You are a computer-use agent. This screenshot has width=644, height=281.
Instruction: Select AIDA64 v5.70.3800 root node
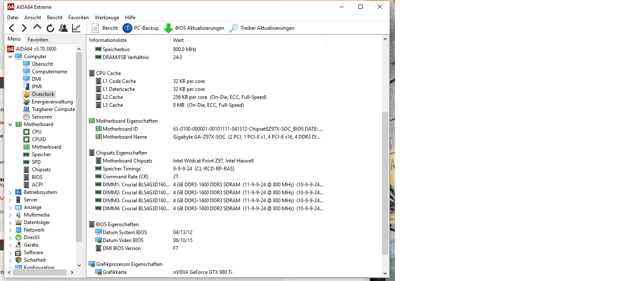[x=32, y=49]
